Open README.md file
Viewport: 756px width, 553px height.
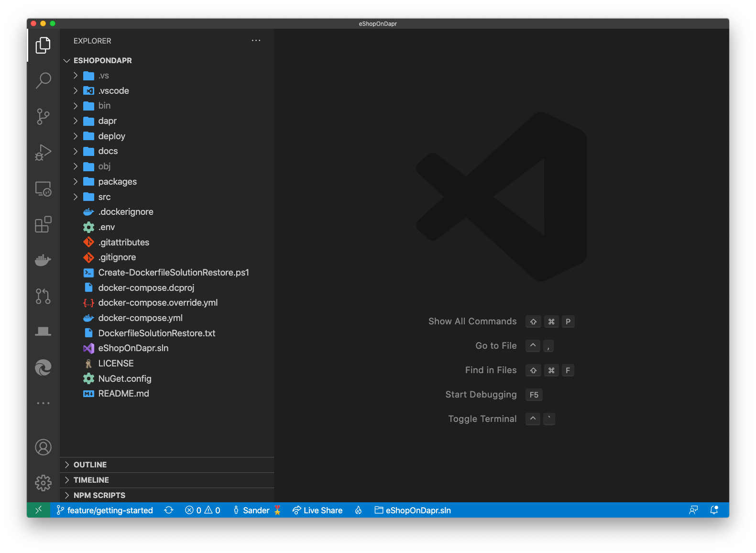click(167, 394)
